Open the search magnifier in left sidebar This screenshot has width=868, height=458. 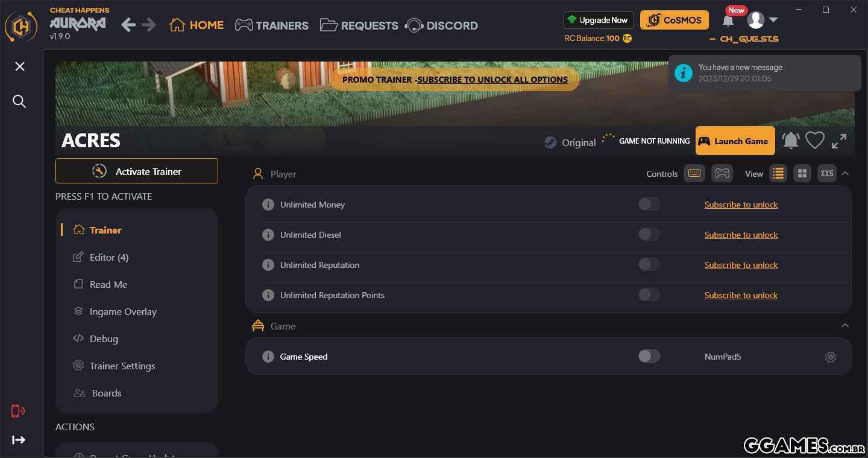tap(19, 101)
